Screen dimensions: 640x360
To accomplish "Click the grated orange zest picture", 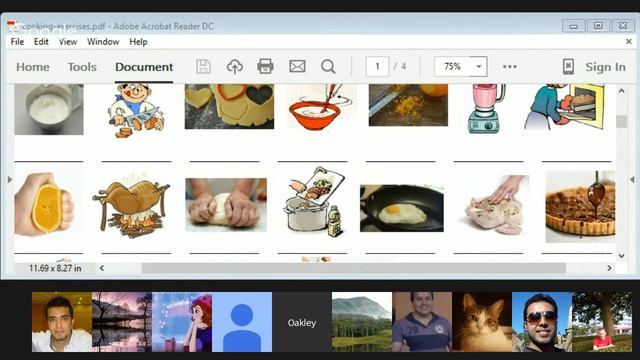I will pyautogui.click(x=408, y=105).
